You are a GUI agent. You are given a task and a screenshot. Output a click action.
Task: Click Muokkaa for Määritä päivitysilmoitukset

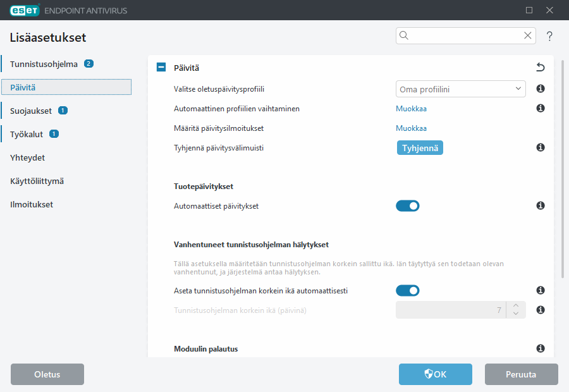[x=411, y=128]
